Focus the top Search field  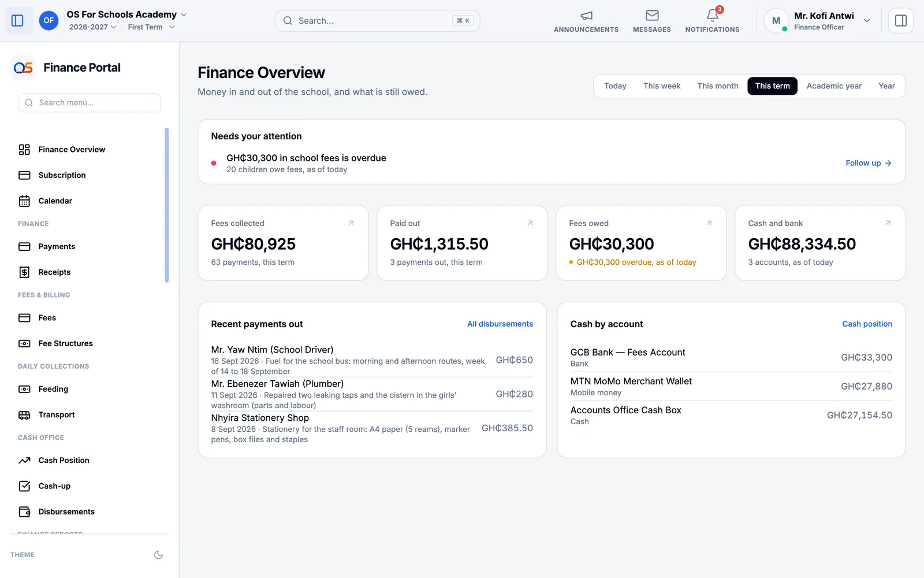coord(378,21)
